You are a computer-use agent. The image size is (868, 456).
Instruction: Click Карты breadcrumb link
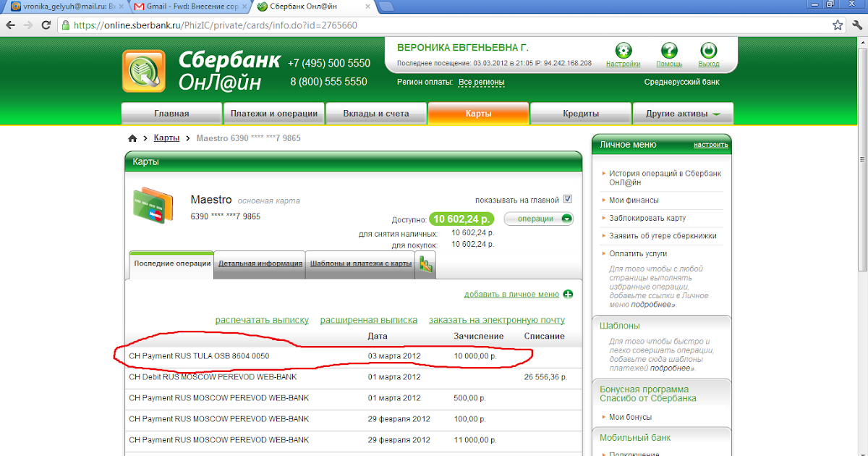tap(166, 138)
